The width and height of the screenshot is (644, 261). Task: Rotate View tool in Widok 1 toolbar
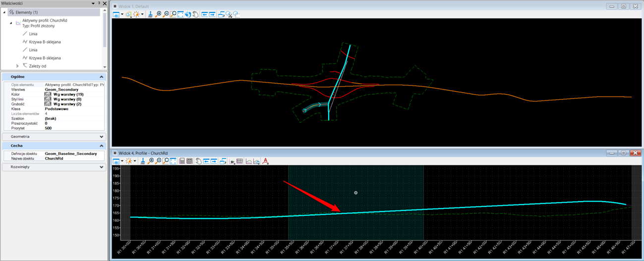(188, 14)
